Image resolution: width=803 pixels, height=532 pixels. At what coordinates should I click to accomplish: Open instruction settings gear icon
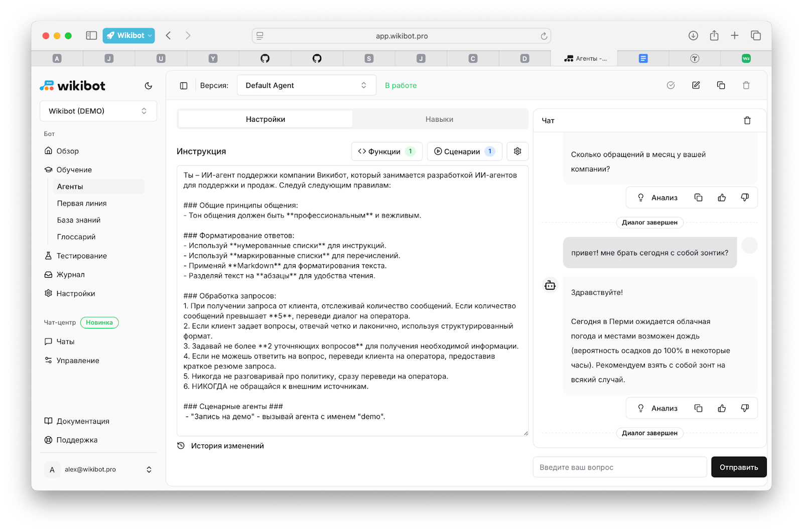(517, 151)
